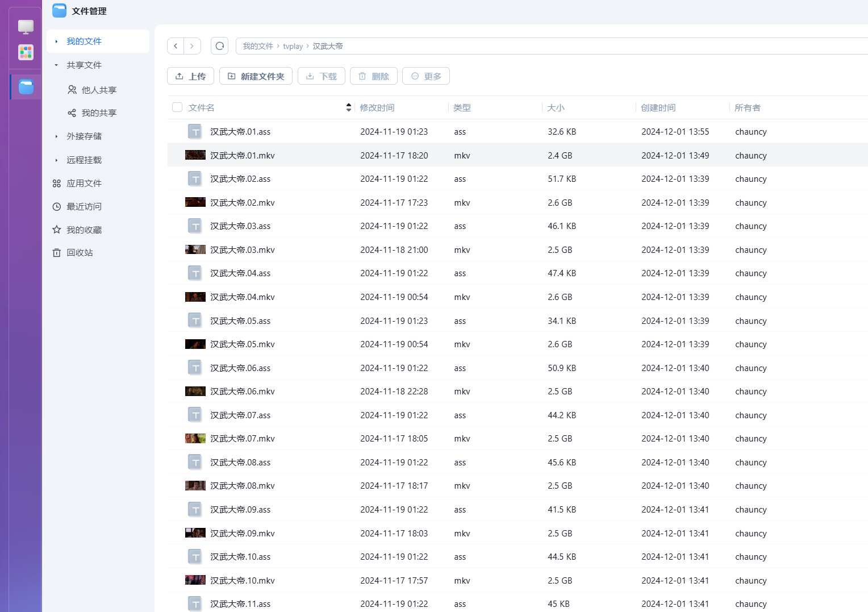Click the file manager title folder icon

tap(59, 10)
